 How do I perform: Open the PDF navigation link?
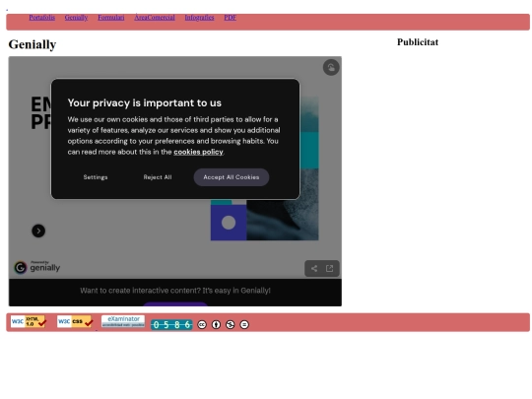click(230, 18)
